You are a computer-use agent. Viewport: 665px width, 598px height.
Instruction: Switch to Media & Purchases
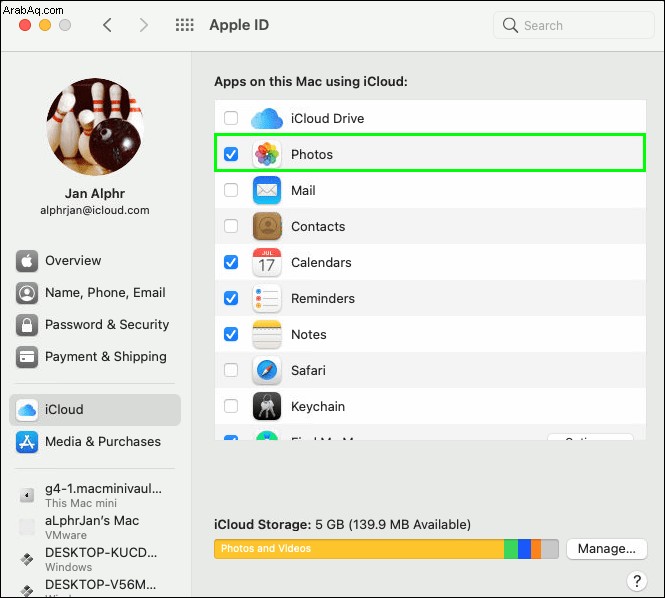(95, 442)
